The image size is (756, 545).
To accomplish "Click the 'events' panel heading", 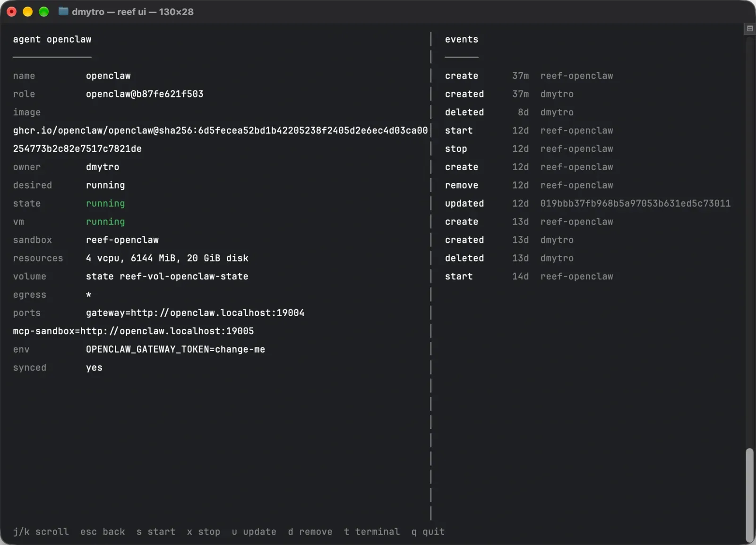I will [x=462, y=39].
